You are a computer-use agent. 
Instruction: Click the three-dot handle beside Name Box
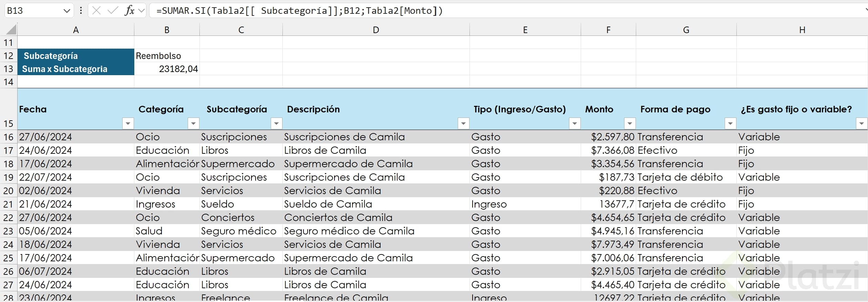click(81, 11)
